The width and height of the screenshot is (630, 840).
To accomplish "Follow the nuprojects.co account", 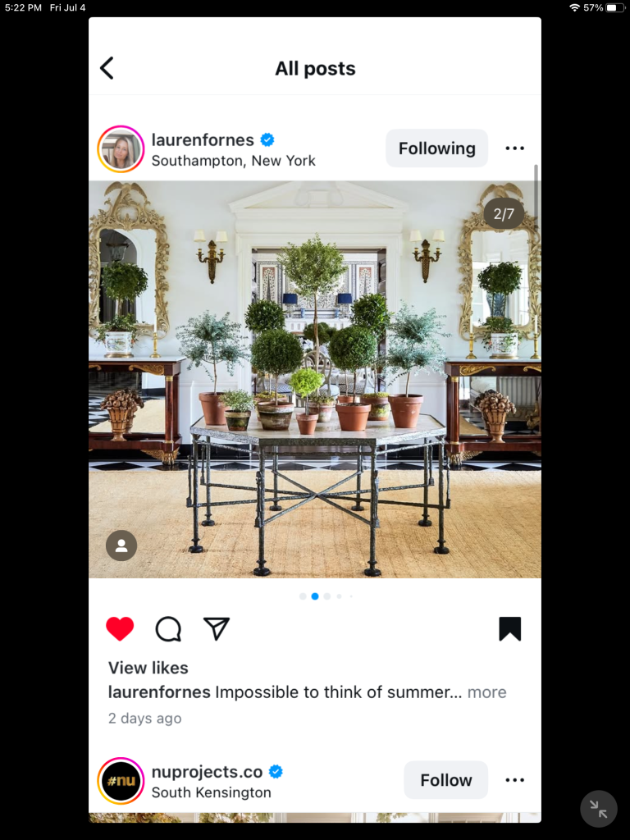I will [x=445, y=780].
